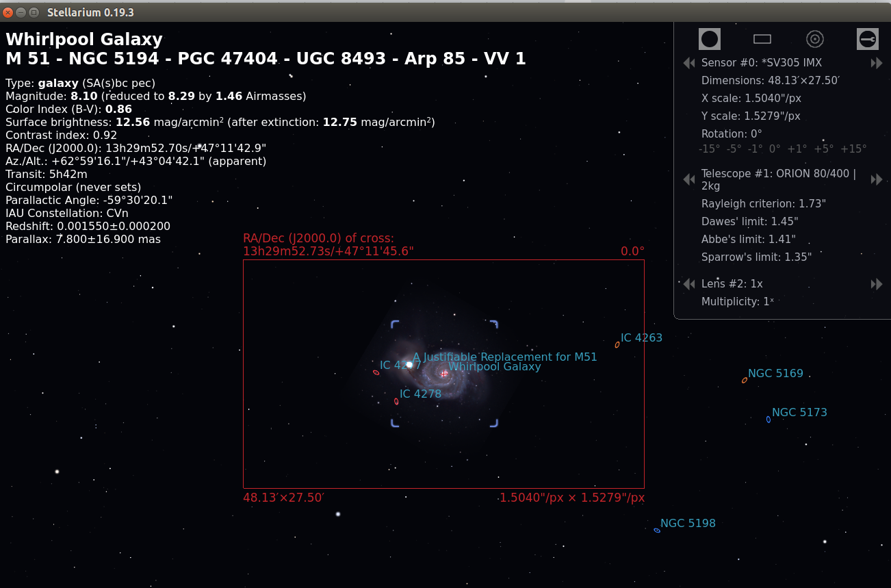This screenshot has width=891, height=588.
Task: Click the 'Rotation: 0°' readout
Action: tap(732, 134)
